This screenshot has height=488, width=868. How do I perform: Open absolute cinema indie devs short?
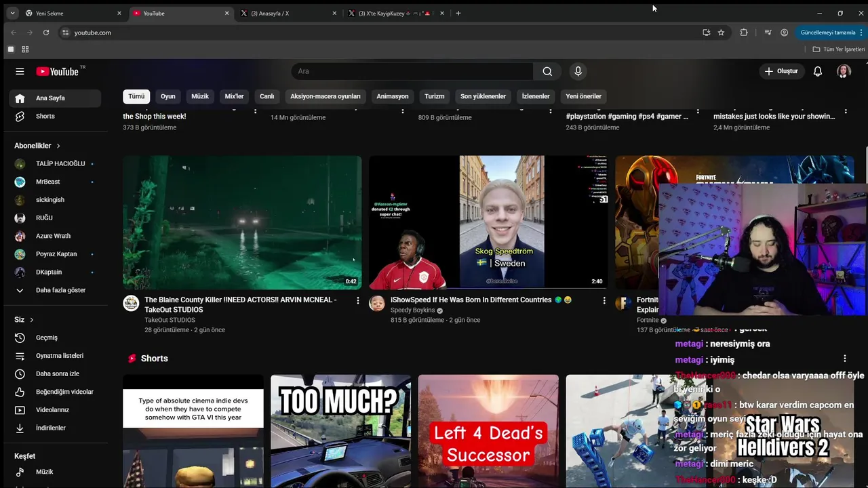[x=193, y=431]
